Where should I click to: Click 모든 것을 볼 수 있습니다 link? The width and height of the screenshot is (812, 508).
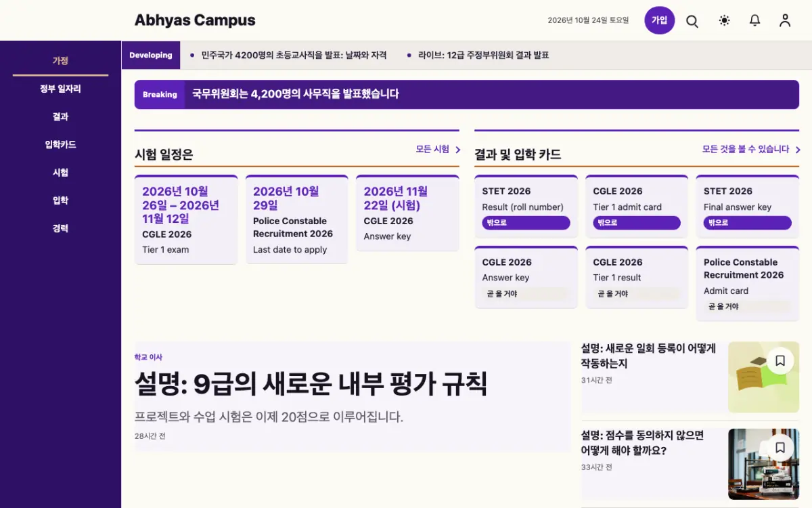point(746,149)
